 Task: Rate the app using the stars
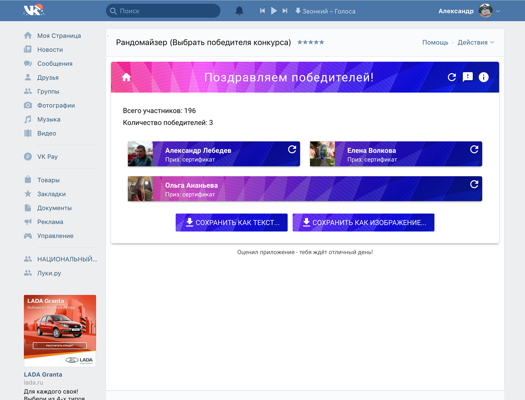310,42
